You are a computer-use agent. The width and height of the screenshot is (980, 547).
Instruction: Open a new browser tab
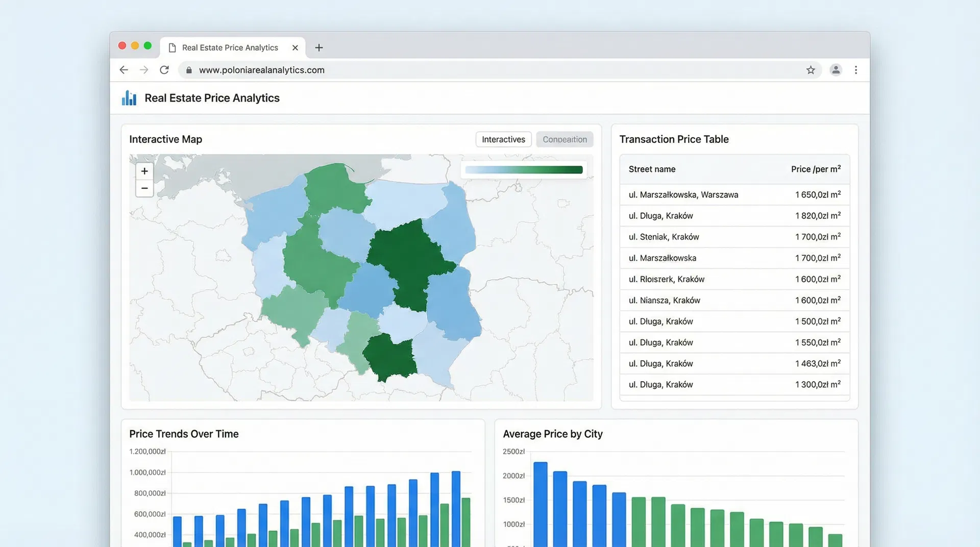[x=319, y=47]
